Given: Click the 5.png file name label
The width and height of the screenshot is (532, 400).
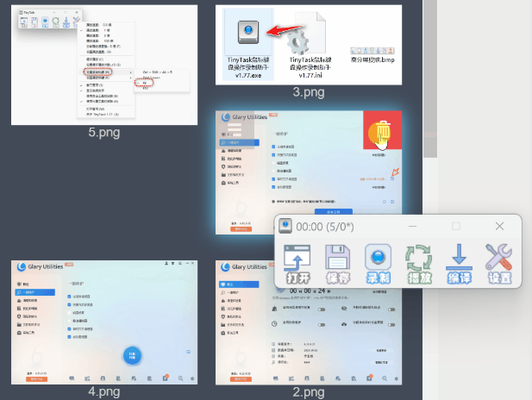Looking at the screenshot, I should 103,133.
